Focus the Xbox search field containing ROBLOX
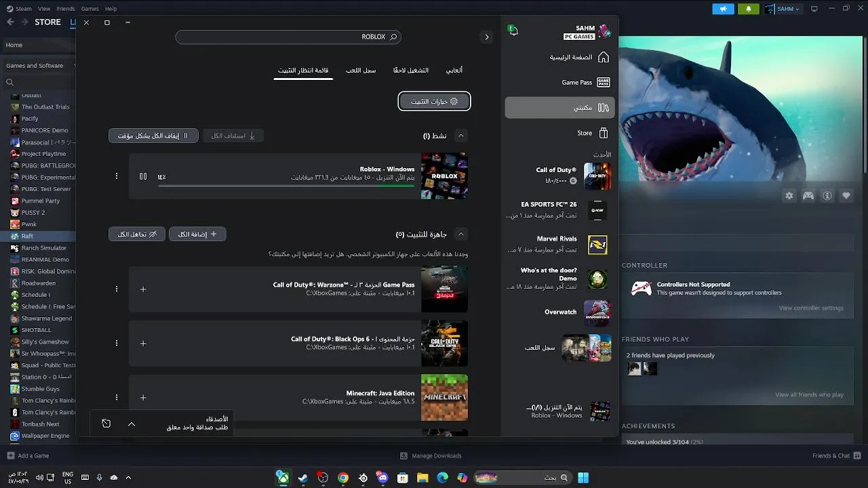This screenshot has width=868, height=488. click(x=288, y=37)
